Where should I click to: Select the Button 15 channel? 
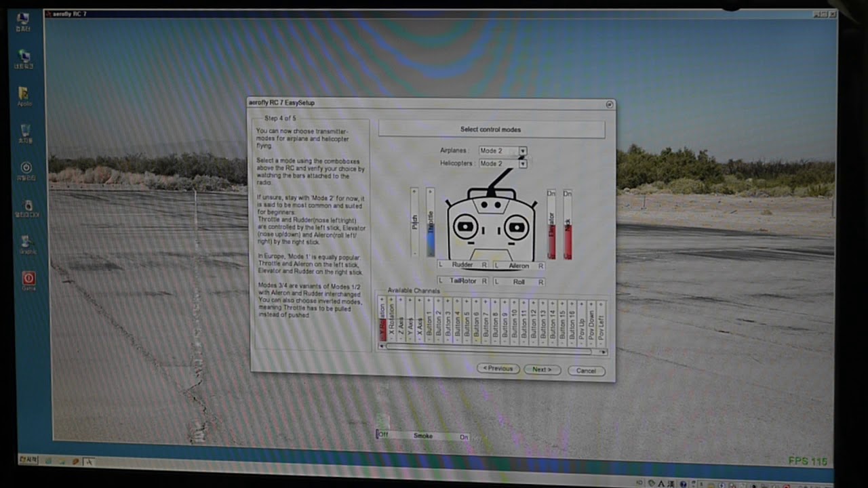click(562, 323)
